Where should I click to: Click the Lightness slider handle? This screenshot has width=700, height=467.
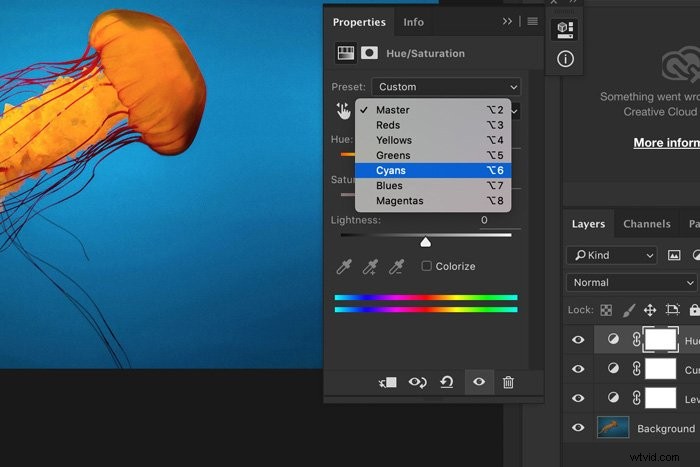coord(425,242)
